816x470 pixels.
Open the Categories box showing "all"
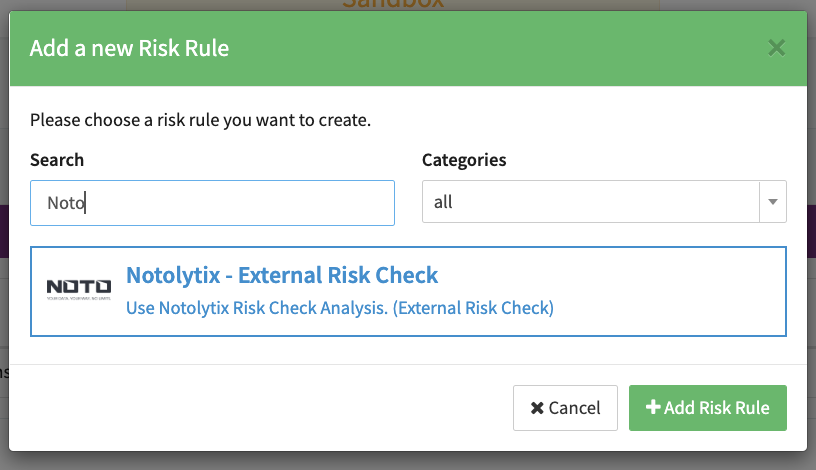[x=592, y=202]
